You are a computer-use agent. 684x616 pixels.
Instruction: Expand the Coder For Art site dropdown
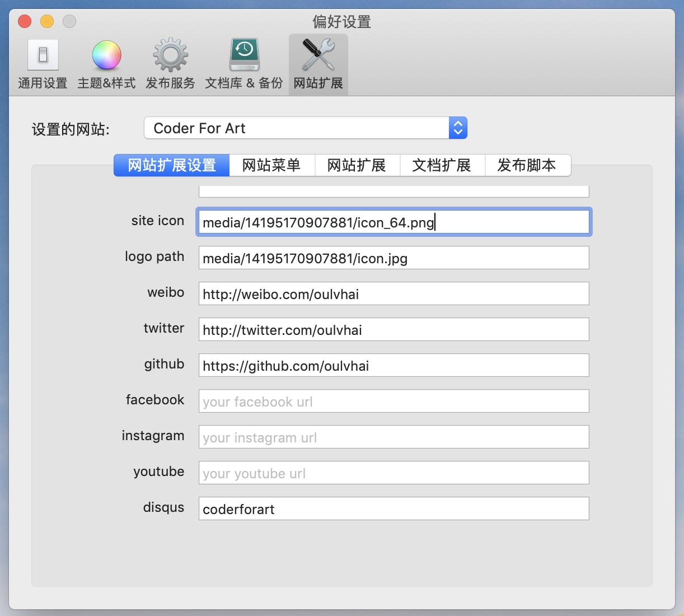pos(457,128)
